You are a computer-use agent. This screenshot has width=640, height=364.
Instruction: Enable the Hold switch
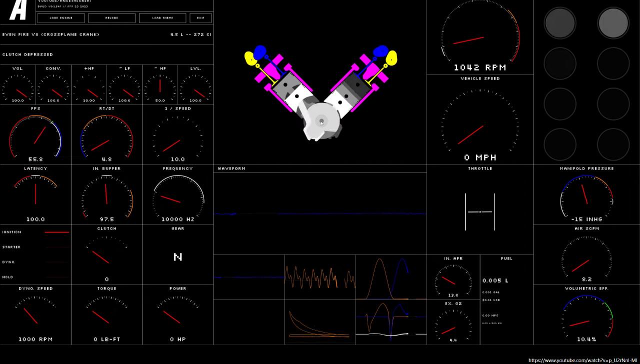point(35,277)
